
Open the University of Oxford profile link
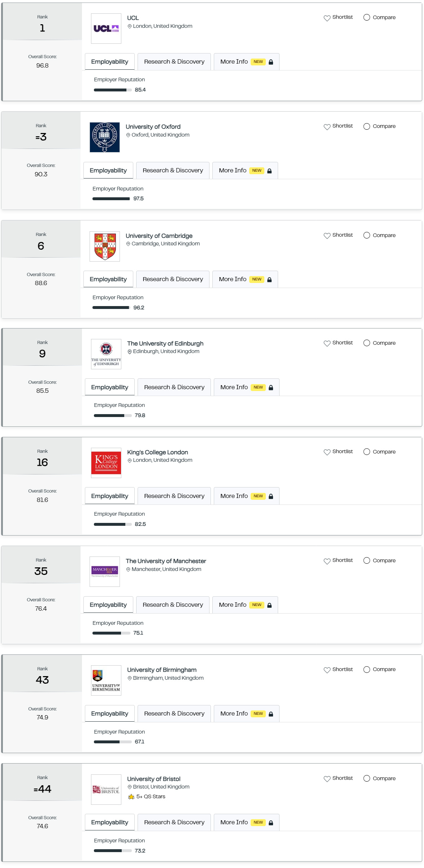[x=153, y=127]
